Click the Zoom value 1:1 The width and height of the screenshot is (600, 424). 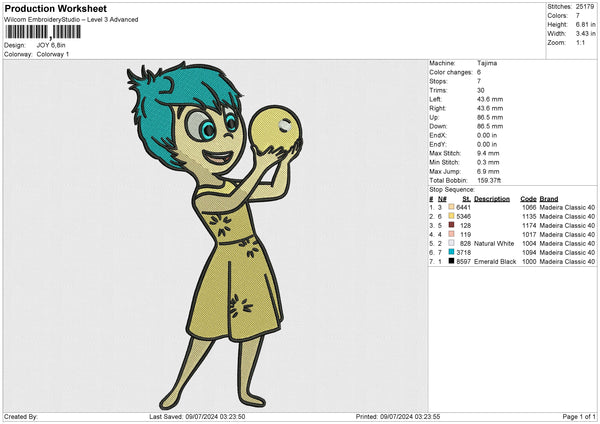580,42
